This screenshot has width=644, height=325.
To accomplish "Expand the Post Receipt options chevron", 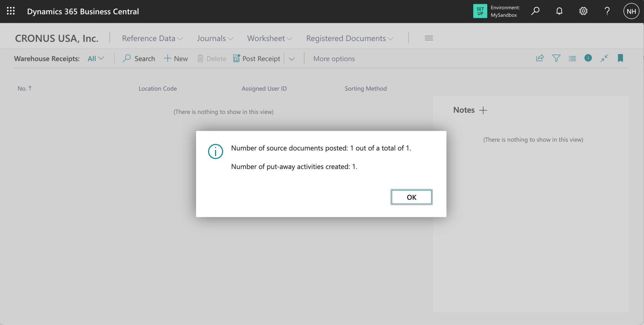I will click(291, 59).
